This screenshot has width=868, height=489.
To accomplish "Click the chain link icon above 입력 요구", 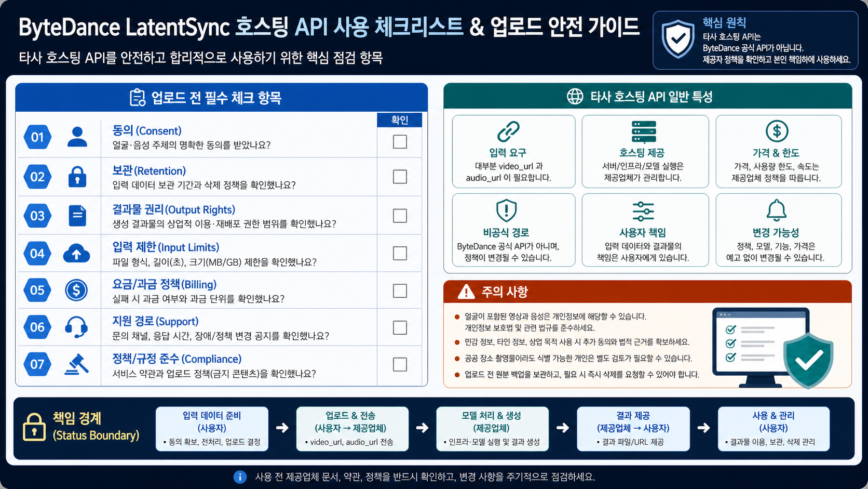I will 508,131.
